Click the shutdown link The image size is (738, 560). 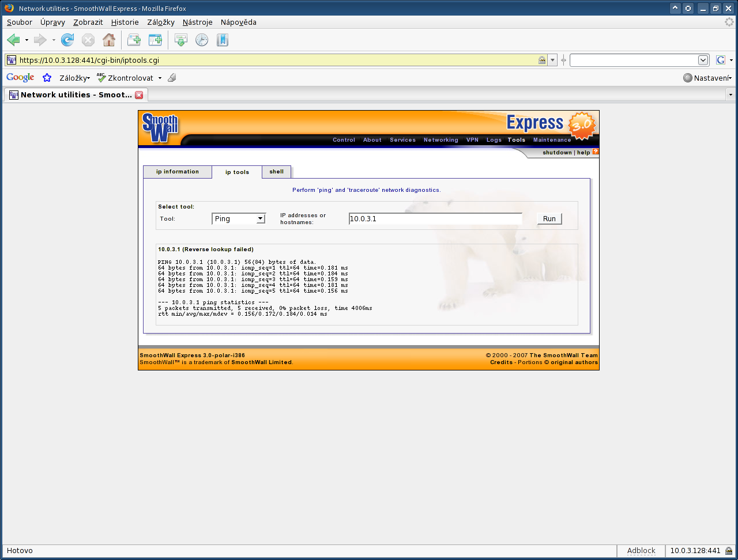pyautogui.click(x=557, y=153)
